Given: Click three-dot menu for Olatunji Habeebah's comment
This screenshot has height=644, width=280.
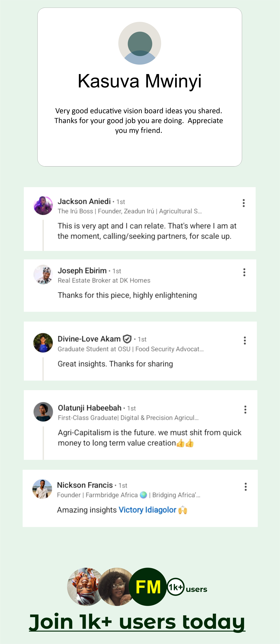Looking at the screenshot, I should pyautogui.click(x=245, y=409).
